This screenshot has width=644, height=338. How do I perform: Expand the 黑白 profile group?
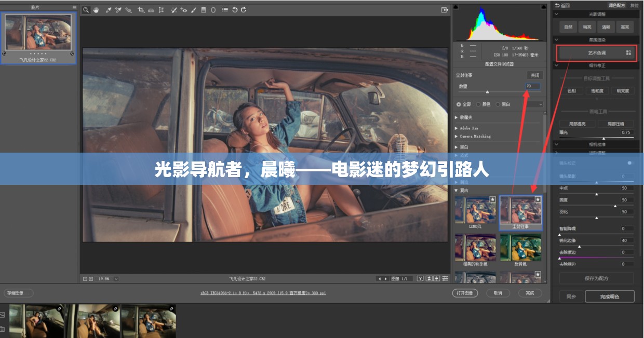pos(457,147)
